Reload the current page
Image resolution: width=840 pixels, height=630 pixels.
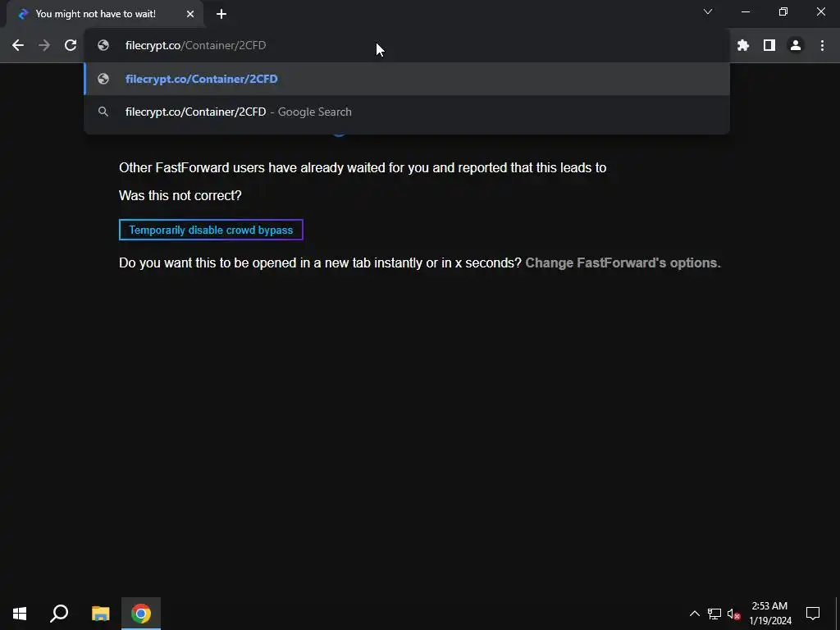click(x=71, y=46)
